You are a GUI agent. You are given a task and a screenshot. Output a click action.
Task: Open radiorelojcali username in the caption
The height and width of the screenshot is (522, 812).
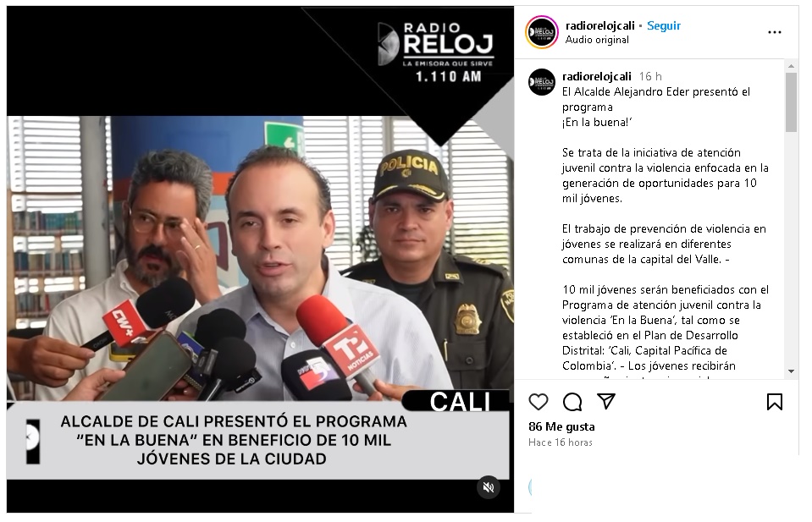(597, 77)
